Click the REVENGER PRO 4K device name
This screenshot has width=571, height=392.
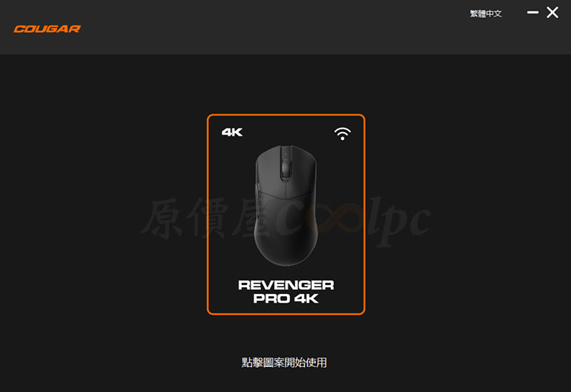point(286,291)
